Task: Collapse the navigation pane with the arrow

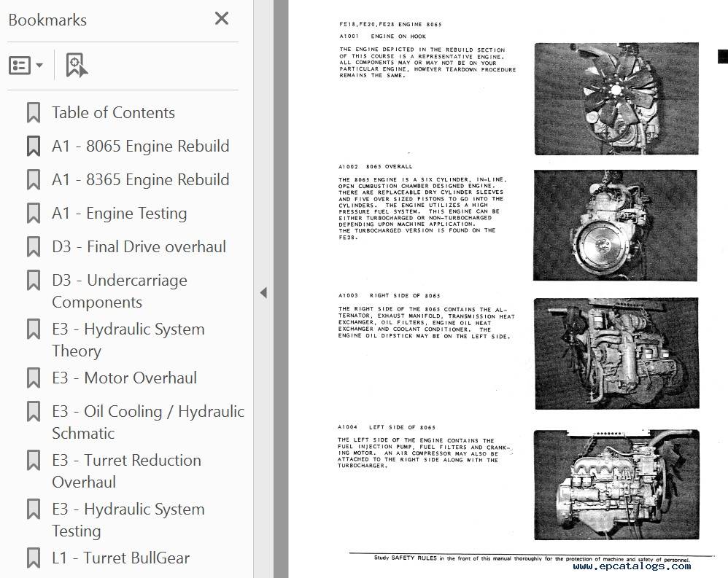Action: click(263, 292)
